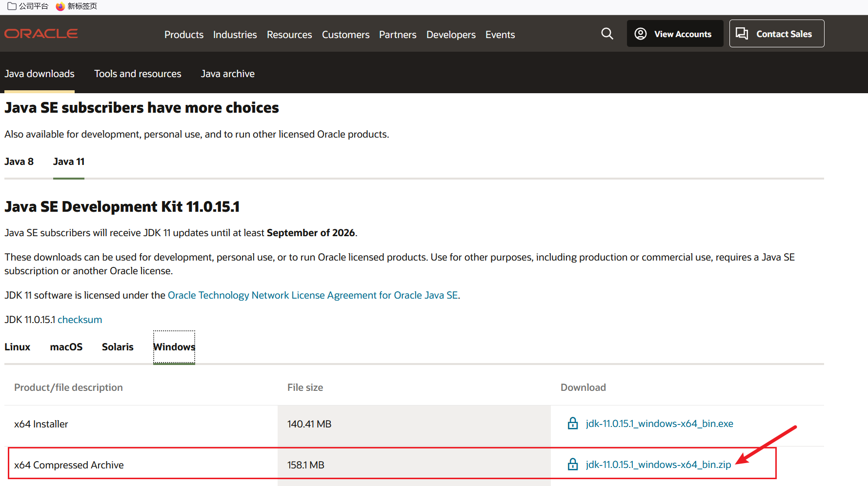Download jdk-11.0.15.1_windows-x64_bin.zip
Screen dimensions: 868x486
tap(658, 465)
